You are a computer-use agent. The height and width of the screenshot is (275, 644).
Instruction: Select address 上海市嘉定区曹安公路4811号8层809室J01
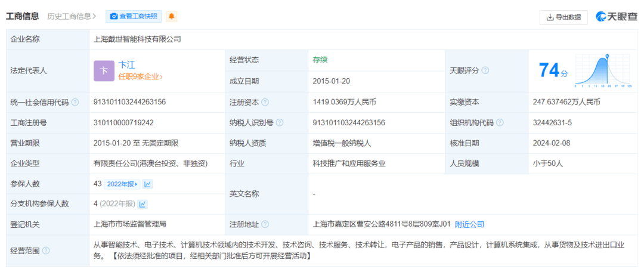[x=382, y=224]
